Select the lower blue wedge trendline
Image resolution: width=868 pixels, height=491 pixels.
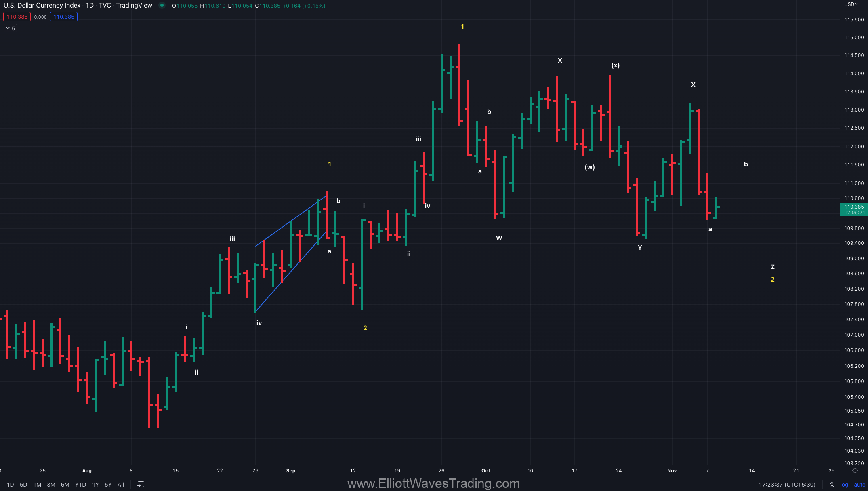290,272
